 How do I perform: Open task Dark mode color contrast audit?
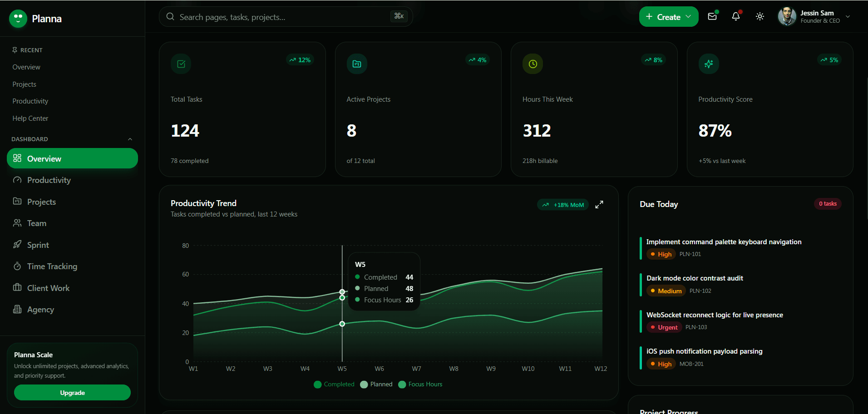click(695, 278)
